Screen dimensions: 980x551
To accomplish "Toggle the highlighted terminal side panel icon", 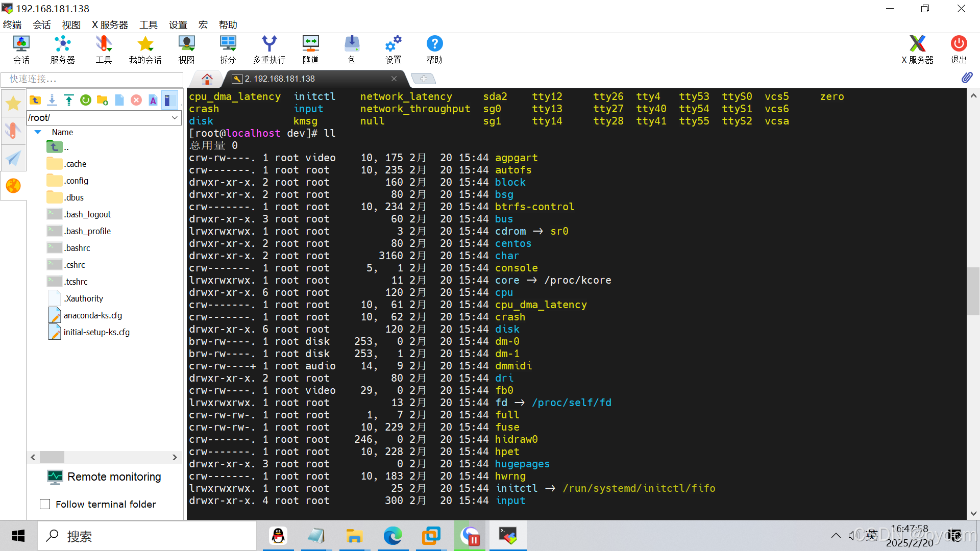I will click(x=169, y=100).
